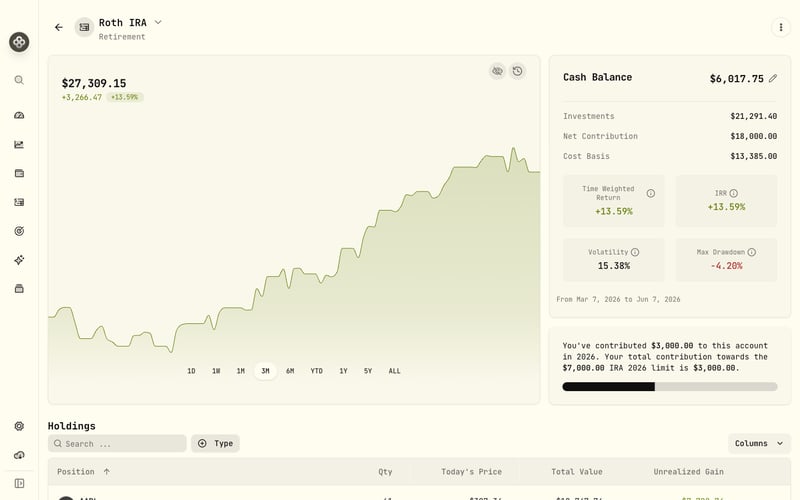The image size is (800, 500).
Task: Open the sidebar search icon
Action: 19,80
